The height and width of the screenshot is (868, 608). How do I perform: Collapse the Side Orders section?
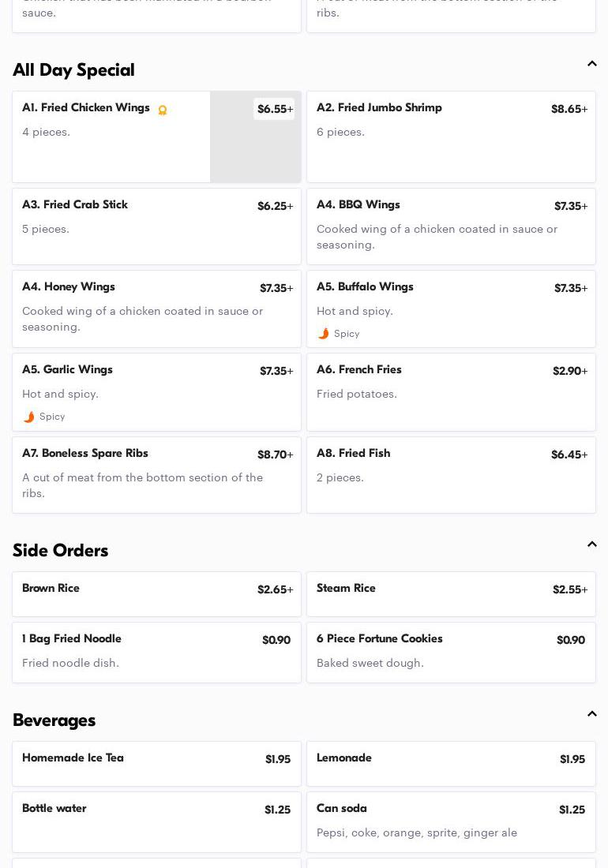coord(591,544)
